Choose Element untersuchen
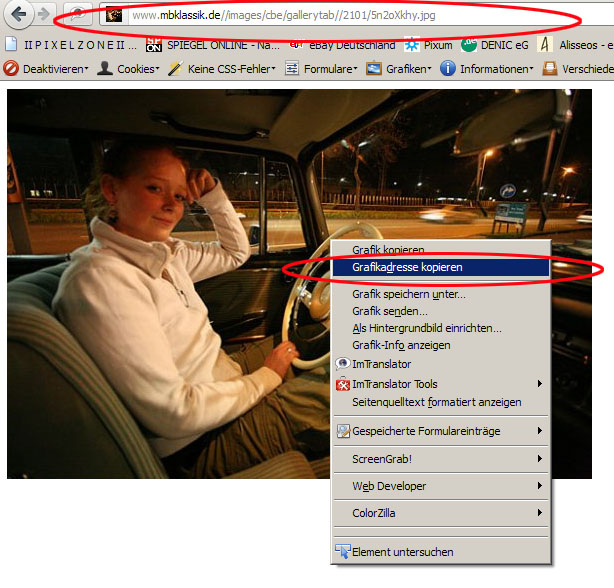 (x=441, y=552)
